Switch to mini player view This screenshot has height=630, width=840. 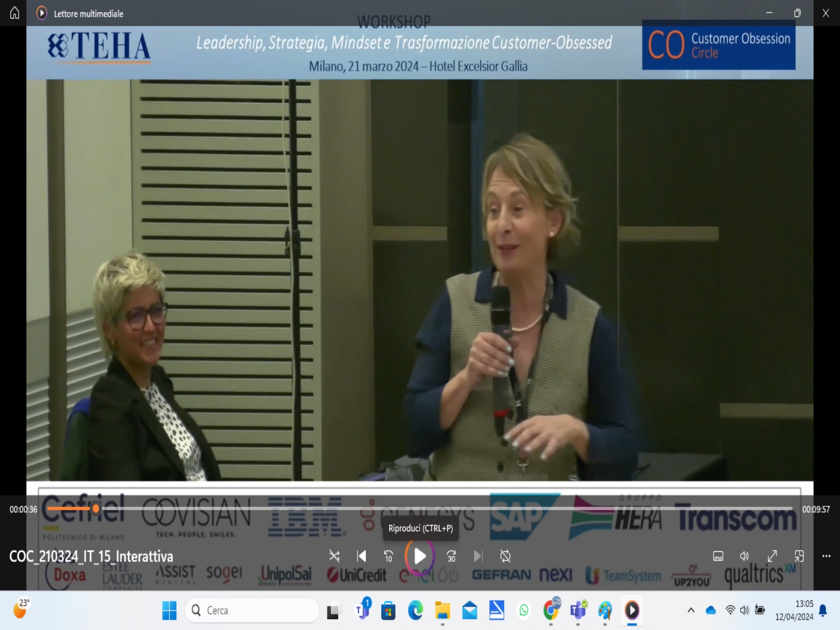[799, 556]
